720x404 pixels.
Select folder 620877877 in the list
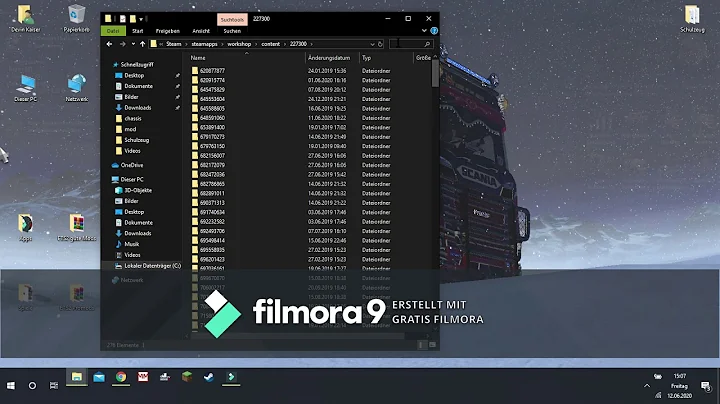point(212,71)
